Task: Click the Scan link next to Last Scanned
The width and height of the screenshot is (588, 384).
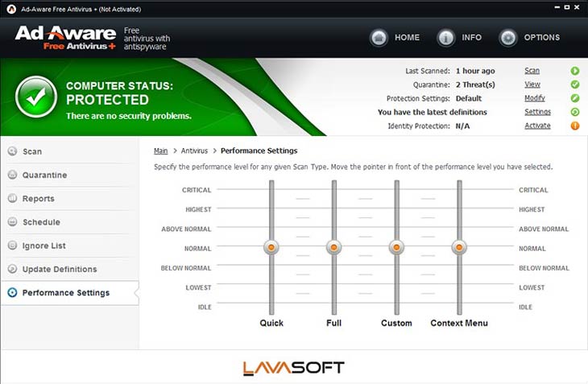Action: tap(532, 70)
